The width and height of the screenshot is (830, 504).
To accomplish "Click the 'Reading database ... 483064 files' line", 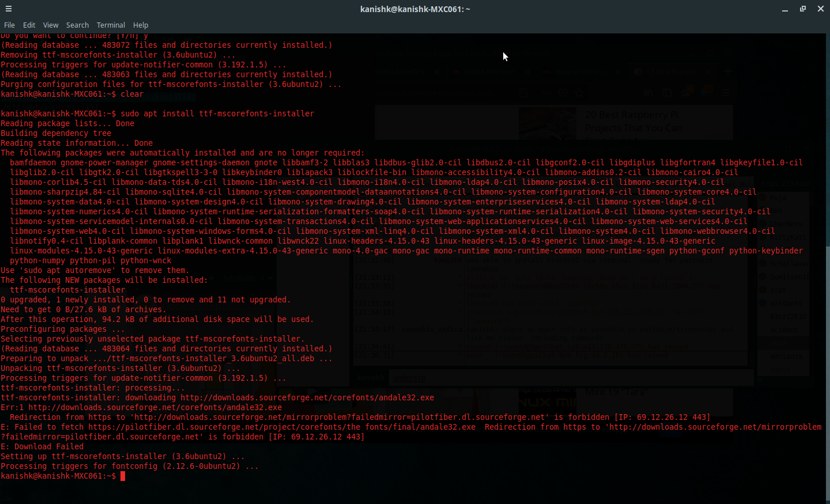I will [167, 349].
